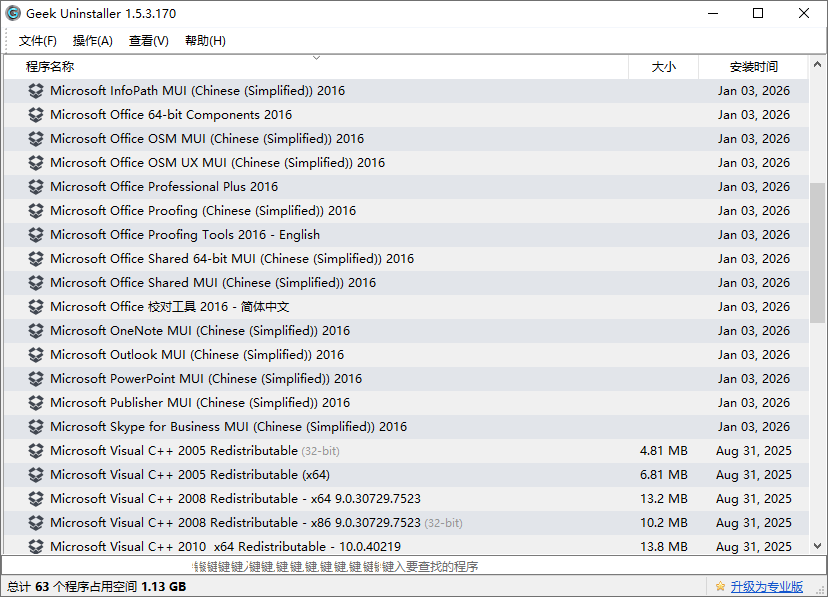Click the Microsoft OneNote MUI program icon
This screenshot has height=597, width=828.
pyautogui.click(x=33, y=330)
